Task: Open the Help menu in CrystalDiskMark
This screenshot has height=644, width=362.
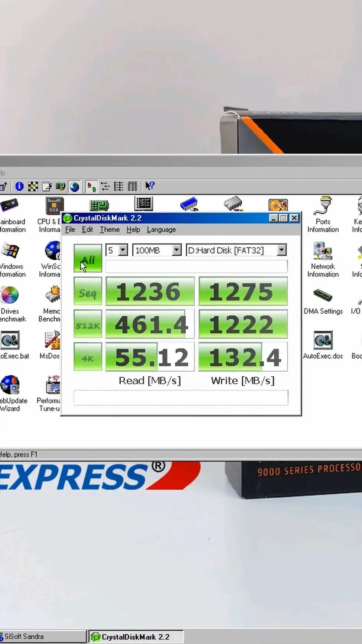Action: (x=133, y=229)
